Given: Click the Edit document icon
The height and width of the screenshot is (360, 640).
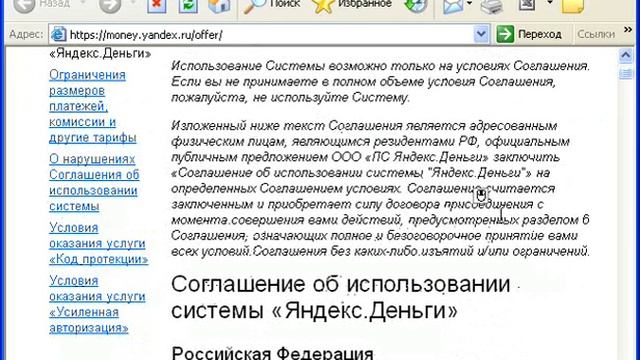Looking at the screenshot, I should click(527, 5).
